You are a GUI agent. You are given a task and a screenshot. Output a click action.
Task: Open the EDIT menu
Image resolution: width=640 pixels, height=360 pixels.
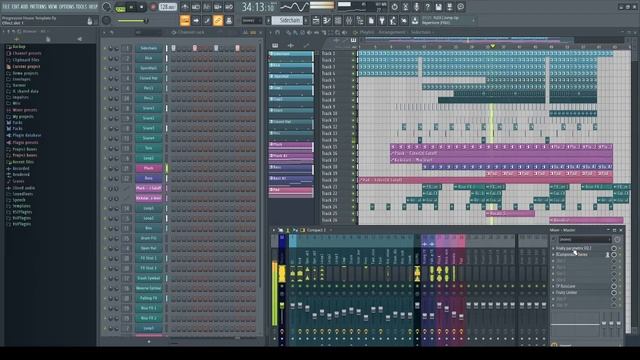coord(15,7)
